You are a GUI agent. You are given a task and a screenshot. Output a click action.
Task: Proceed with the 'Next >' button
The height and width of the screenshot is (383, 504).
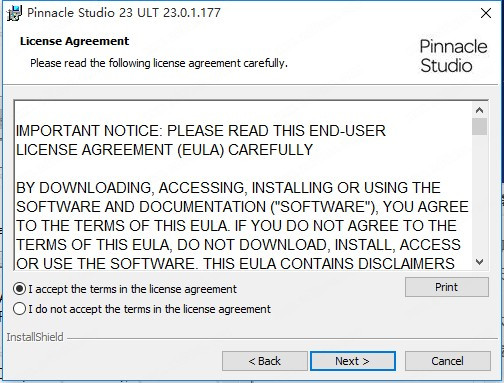click(353, 361)
